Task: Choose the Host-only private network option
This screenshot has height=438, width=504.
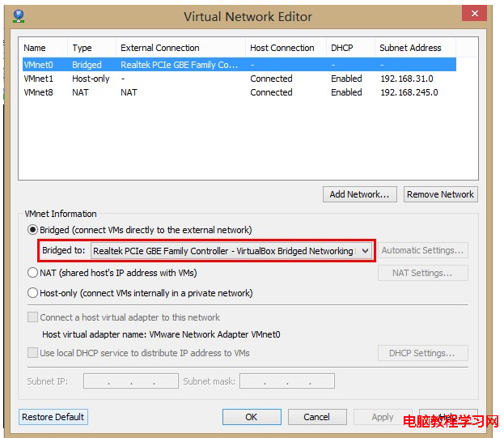Action: (32, 293)
